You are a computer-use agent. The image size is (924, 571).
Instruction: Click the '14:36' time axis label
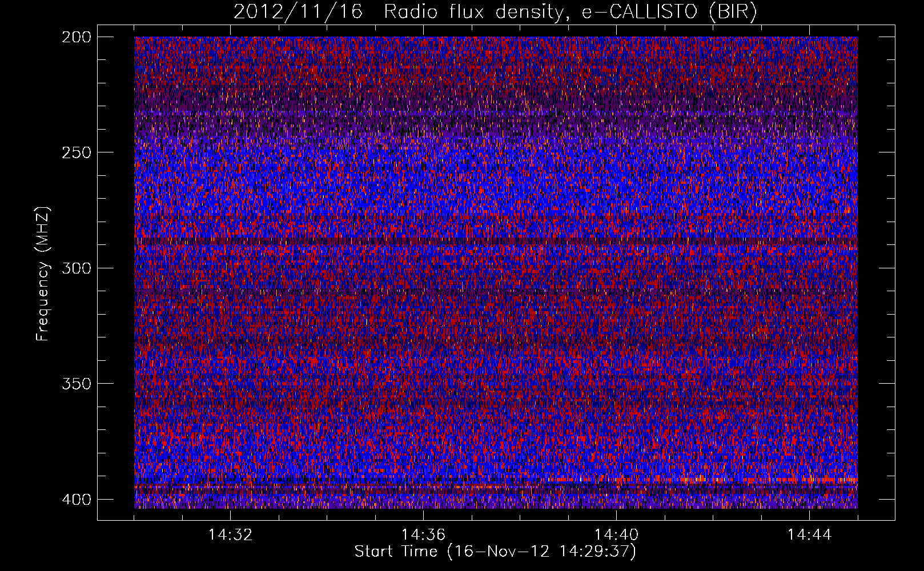423,535
